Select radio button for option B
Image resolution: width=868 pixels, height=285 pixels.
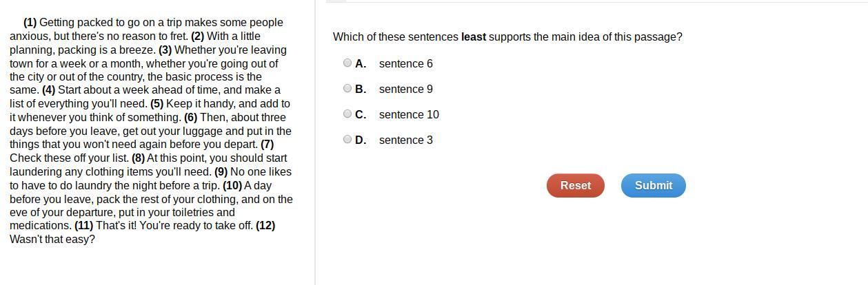pyautogui.click(x=347, y=88)
